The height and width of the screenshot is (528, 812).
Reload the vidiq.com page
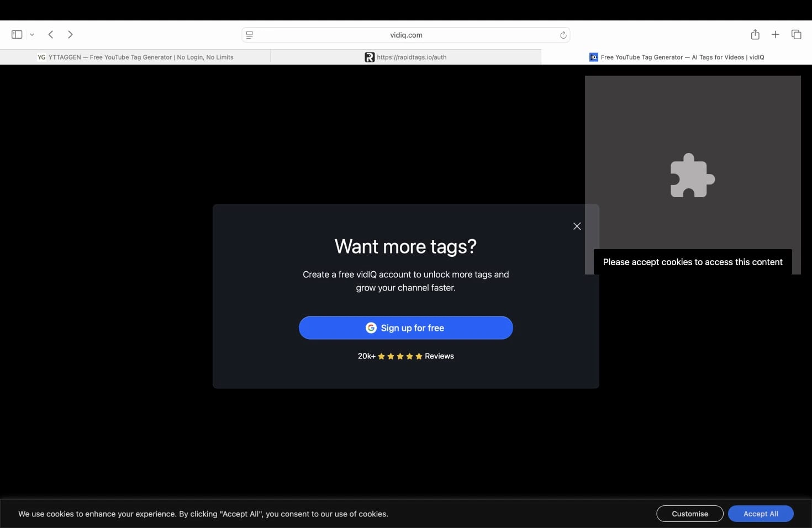pyautogui.click(x=563, y=35)
